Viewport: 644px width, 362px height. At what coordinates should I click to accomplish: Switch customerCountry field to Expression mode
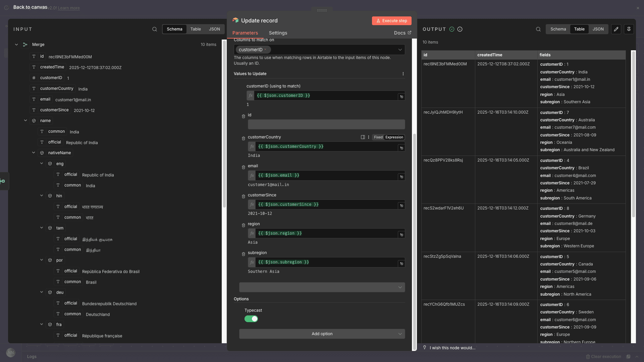click(394, 137)
